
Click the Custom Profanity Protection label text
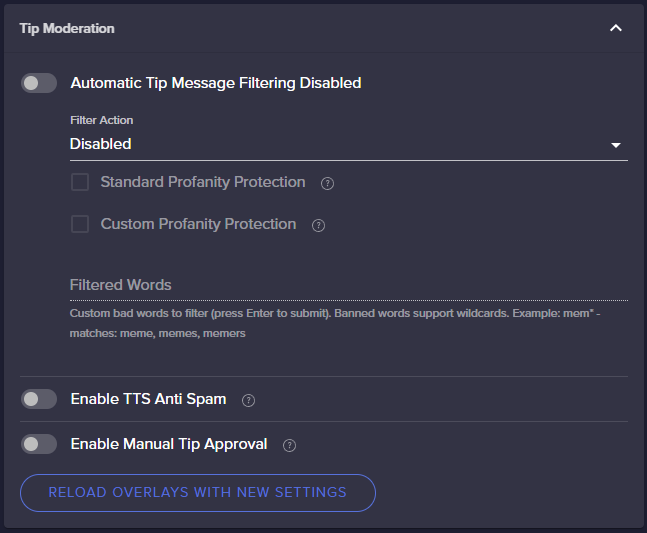tap(198, 224)
